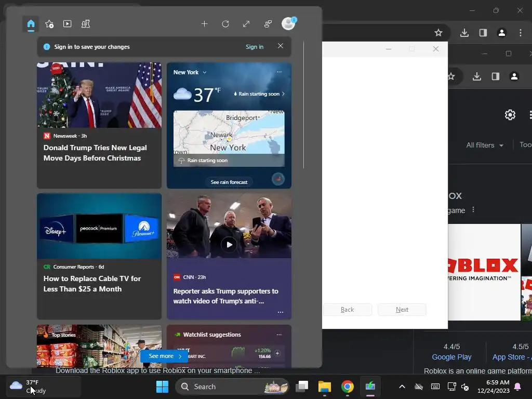Open the taskbar clock 6:59 AM
The height and width of the screenshot is (399, 532).
tap(494, 387)
